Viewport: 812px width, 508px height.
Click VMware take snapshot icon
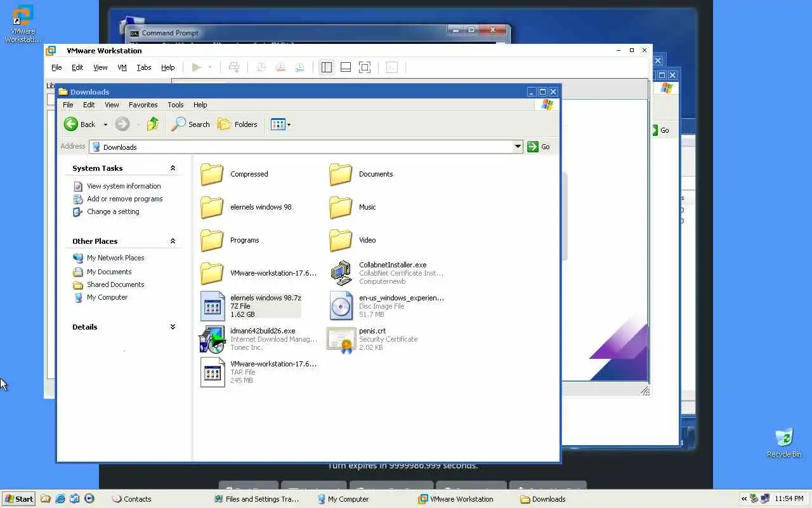click(x=261, y=67)
